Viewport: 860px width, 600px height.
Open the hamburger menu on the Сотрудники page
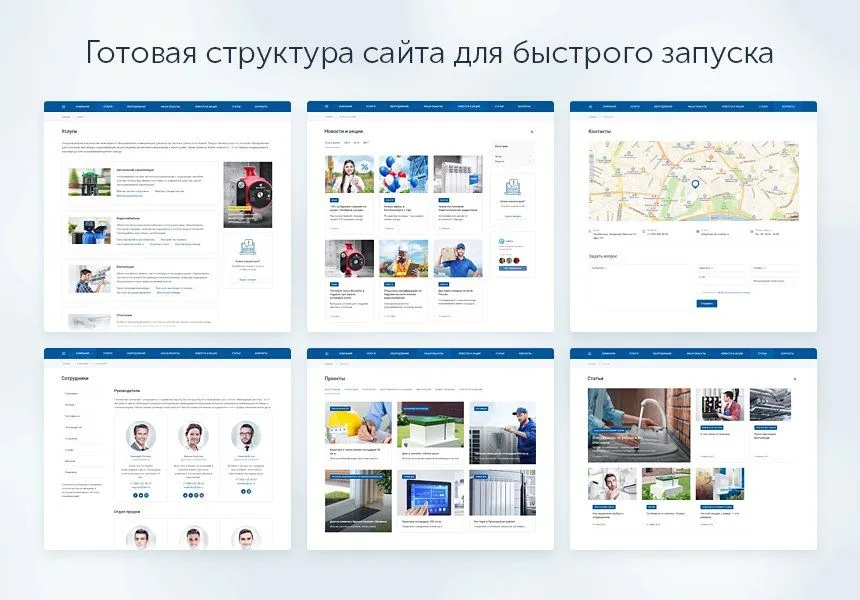[x=62, y=354]
